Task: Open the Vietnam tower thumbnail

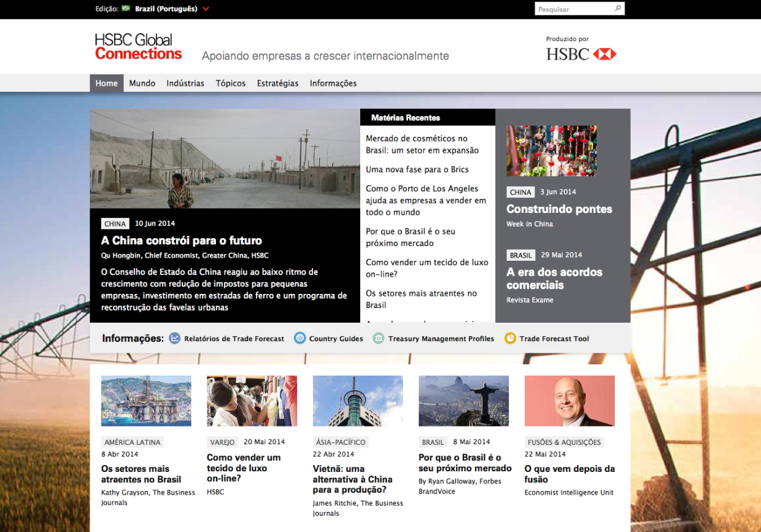Action: click(x=358, y=401)
